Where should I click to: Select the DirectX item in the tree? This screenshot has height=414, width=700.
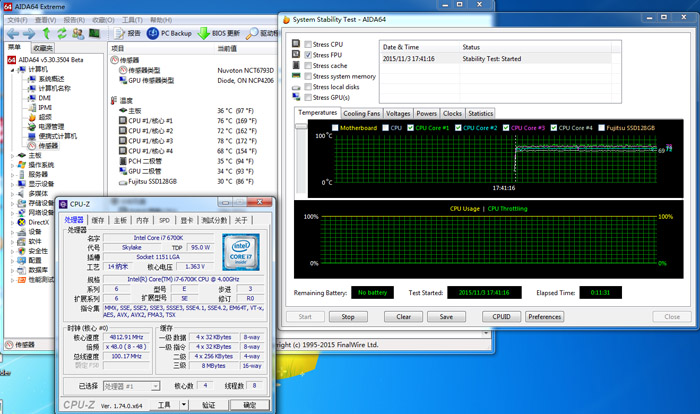(x=38, y=221)
